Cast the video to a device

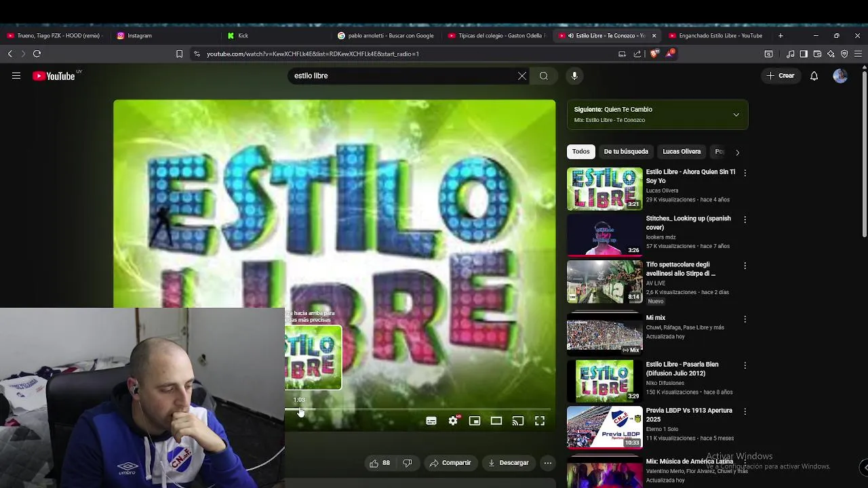coord(518,421)
